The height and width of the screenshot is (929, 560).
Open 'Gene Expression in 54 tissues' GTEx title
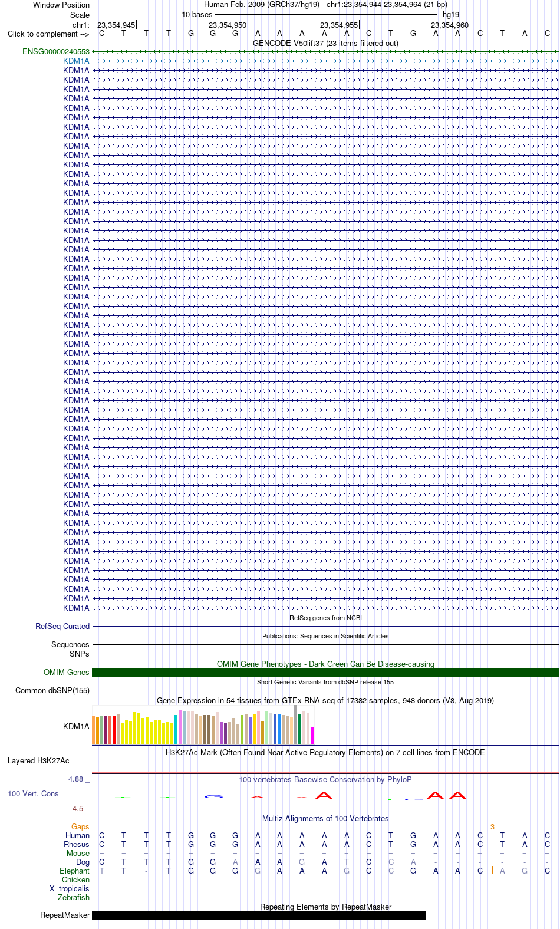(x=325, y=700)
